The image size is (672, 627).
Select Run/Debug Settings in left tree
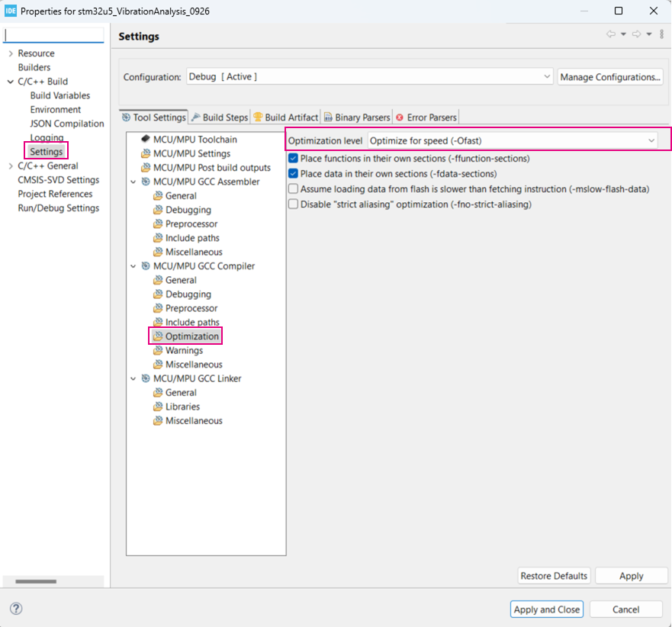(x=58, y=208)
